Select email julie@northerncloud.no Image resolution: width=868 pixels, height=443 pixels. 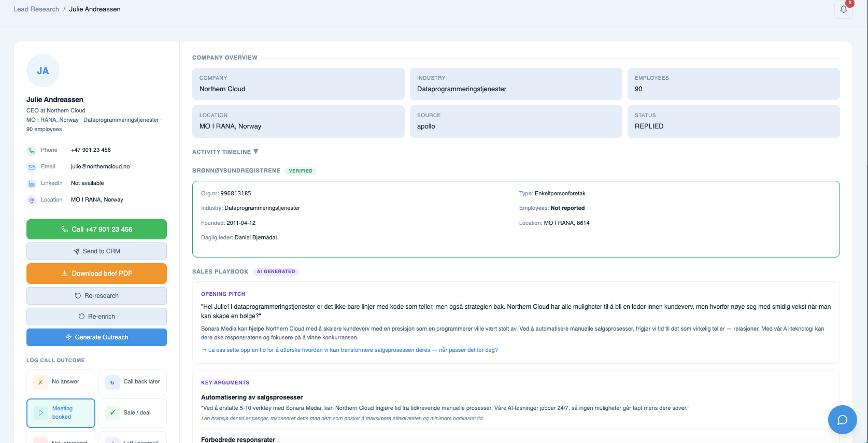click(x=100, y=167)
